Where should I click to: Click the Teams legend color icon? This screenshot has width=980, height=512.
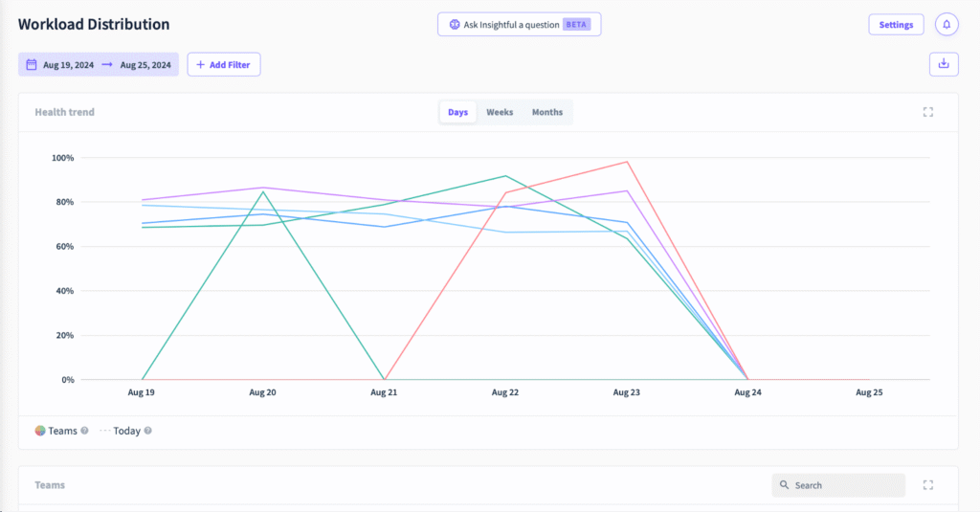(x=40, y=431)
